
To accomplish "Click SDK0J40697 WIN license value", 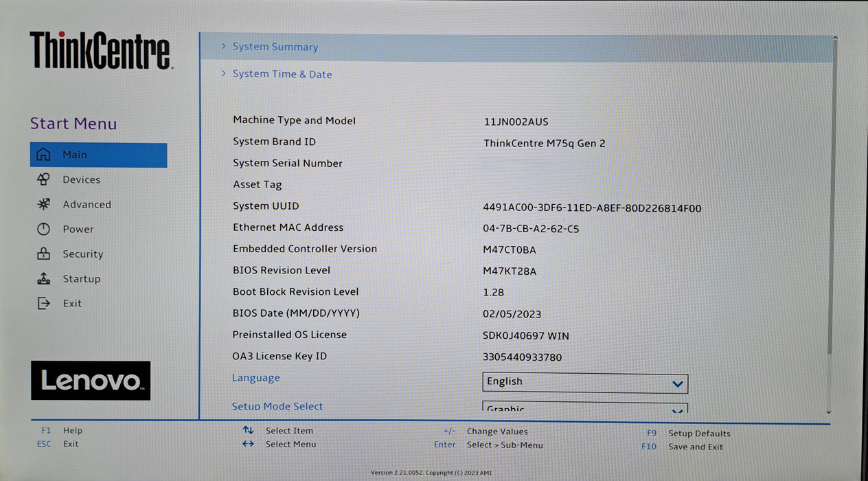I will [x=526, y=336].
